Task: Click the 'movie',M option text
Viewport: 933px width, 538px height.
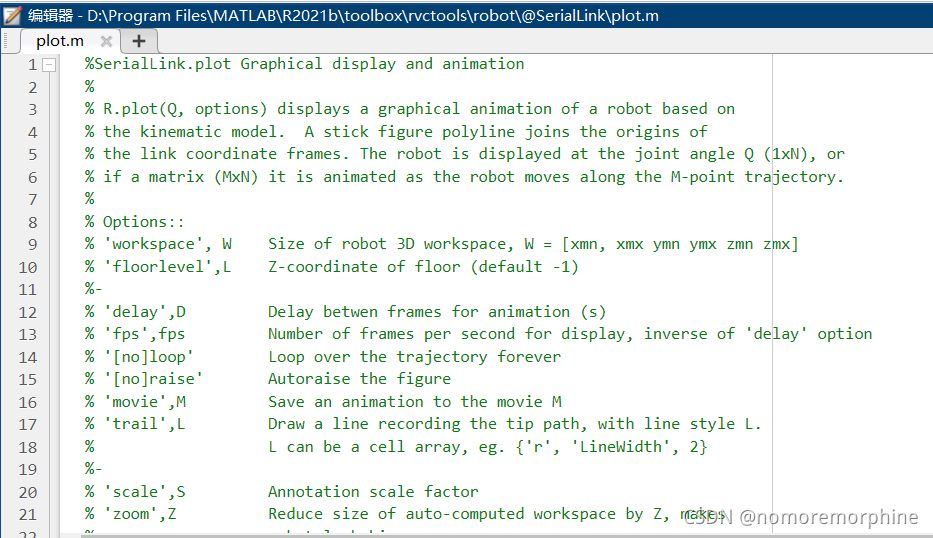Action: (x=145, y=402)
